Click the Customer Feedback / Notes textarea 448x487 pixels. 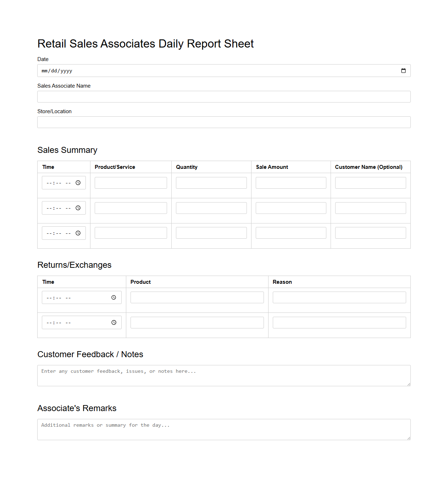[x=224, y=375]
